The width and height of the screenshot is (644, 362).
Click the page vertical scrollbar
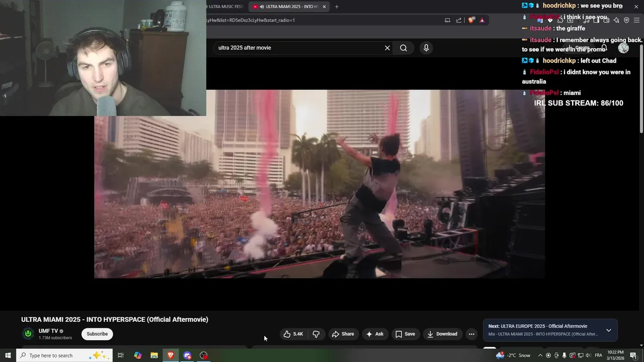pos(641,88)
